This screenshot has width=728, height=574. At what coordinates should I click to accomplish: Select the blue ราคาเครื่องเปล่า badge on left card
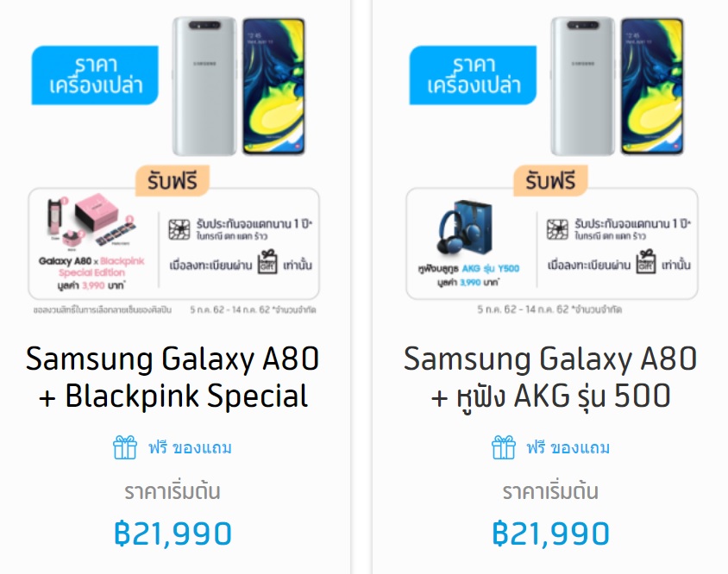pyautogui.click(x=95, y=75)
